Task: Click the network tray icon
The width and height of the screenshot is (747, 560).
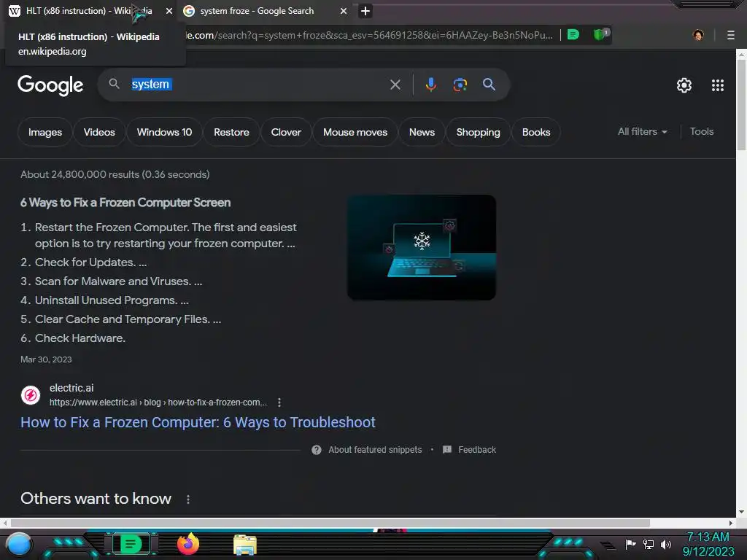Action: (648, 544)
